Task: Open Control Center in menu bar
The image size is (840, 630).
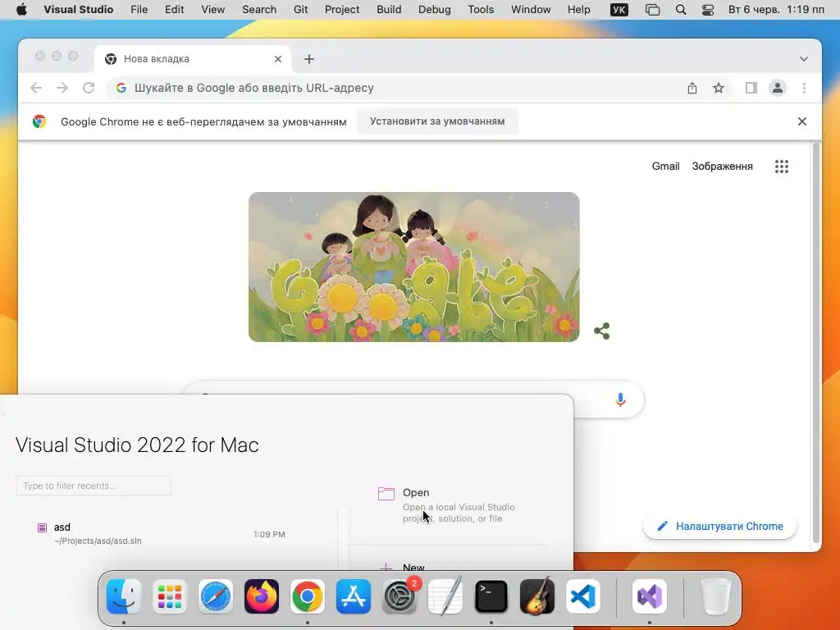Action: [x=708, y=10]
